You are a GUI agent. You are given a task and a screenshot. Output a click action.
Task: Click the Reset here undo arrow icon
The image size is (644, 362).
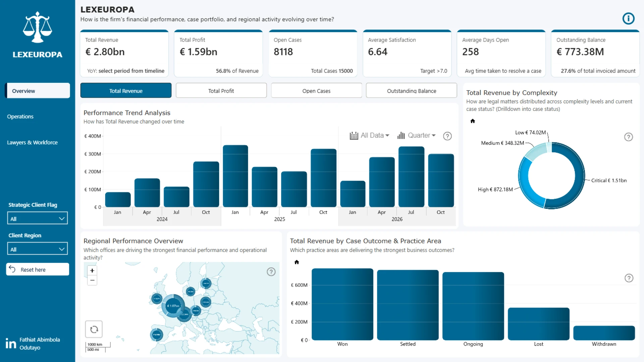point(12,269)
